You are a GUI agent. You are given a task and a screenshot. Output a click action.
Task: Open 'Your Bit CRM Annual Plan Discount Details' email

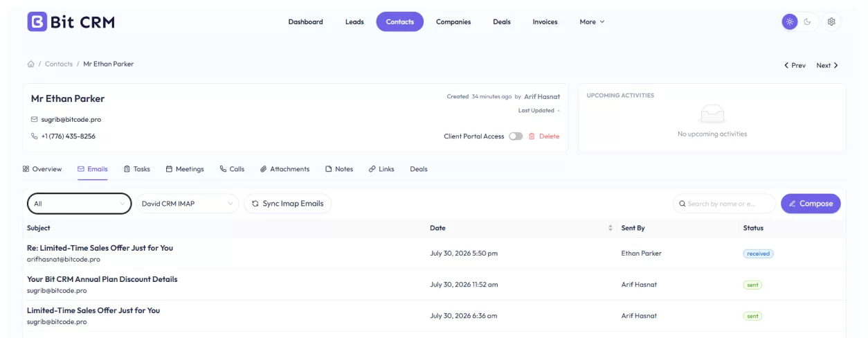pos(102,279)
